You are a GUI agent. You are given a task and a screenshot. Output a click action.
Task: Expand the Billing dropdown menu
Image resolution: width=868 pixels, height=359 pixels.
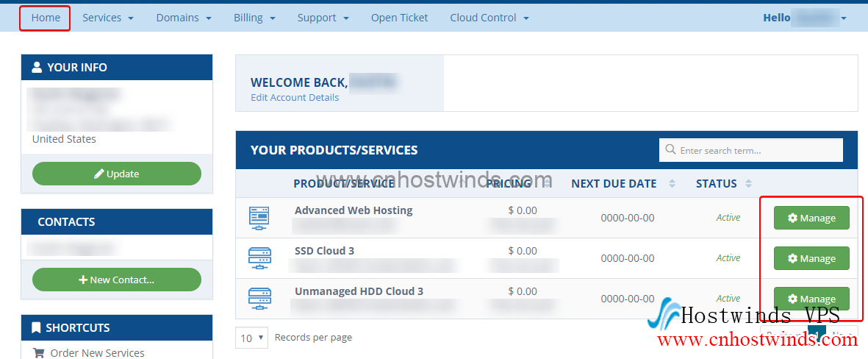254,18
